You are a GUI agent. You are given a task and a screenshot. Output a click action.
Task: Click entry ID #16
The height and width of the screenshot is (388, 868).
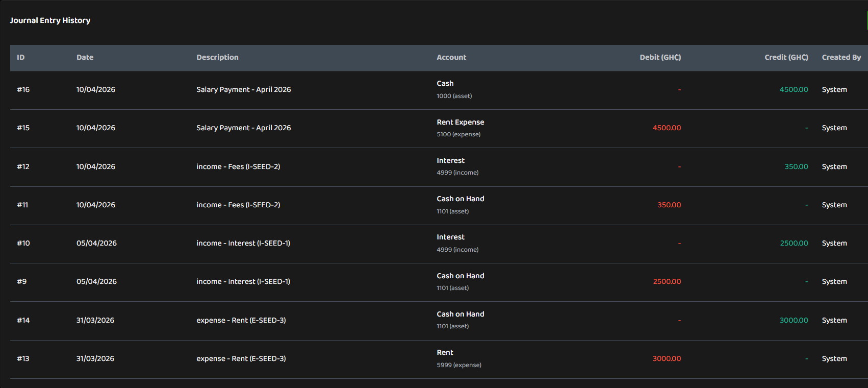tap(23, 89)
